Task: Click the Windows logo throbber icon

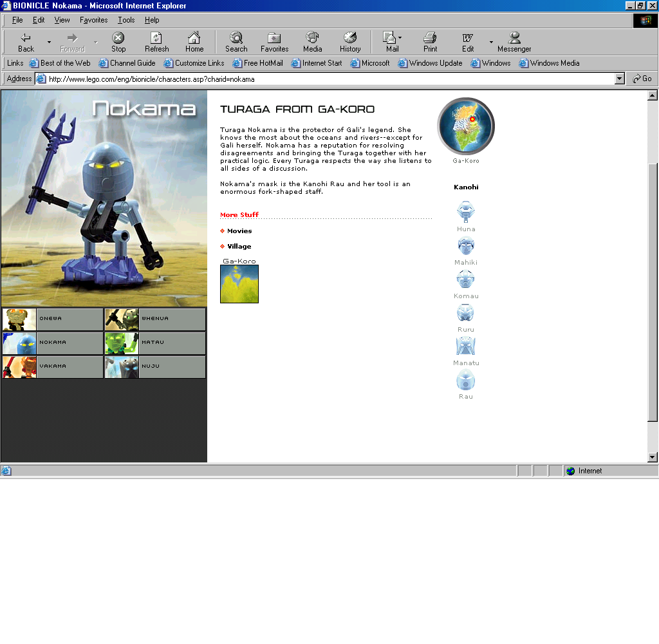Action: [645, 20]
